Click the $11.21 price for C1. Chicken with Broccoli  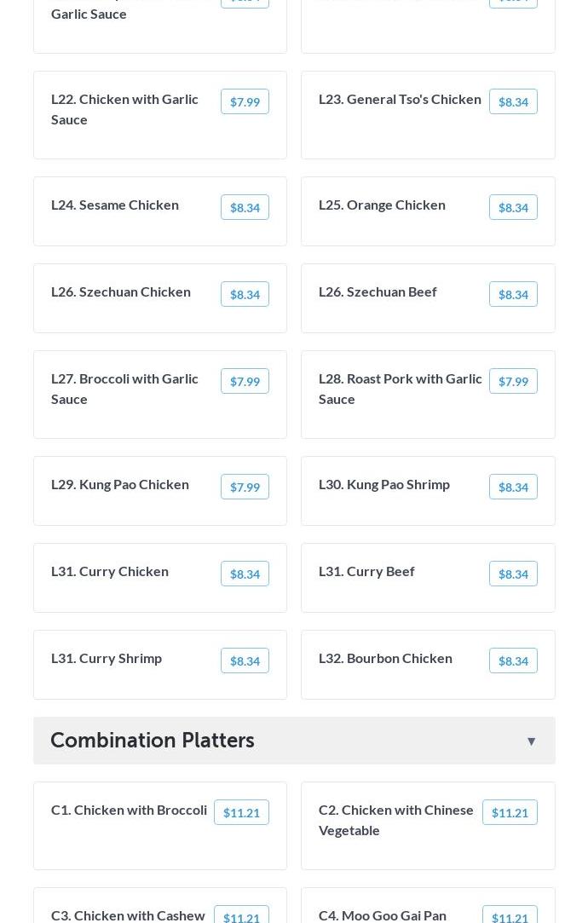pos(241,813)
